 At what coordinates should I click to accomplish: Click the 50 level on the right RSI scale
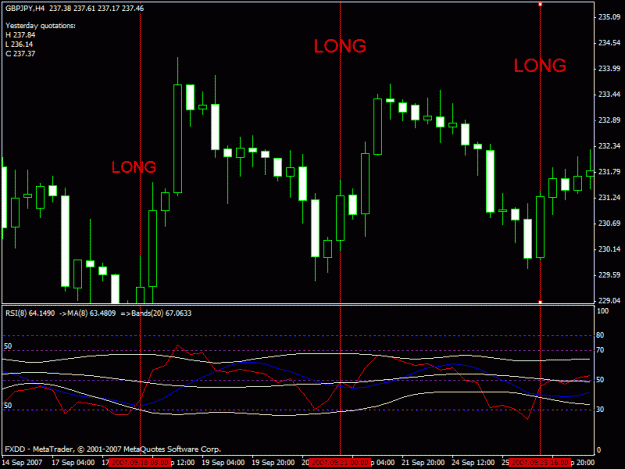click(600, 380)
